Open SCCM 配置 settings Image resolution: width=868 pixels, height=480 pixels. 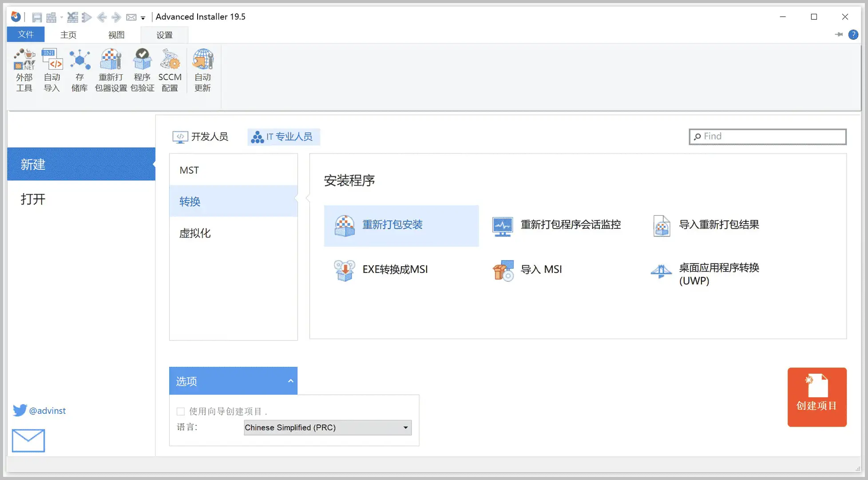170,70
